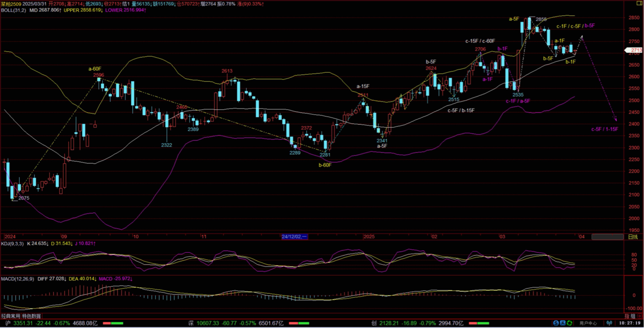Click the blue 买 buy icon

tap(563, 323)
